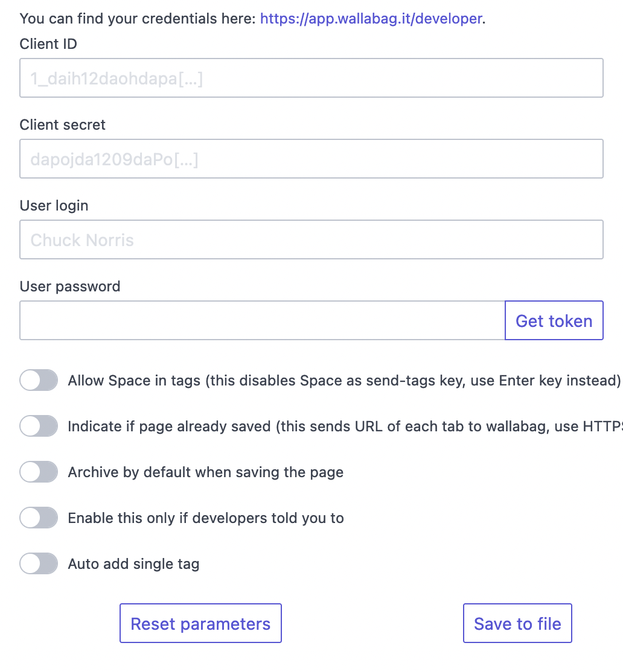
Task: Click into the Client ID input field
Action: click(x=311, y=78)
